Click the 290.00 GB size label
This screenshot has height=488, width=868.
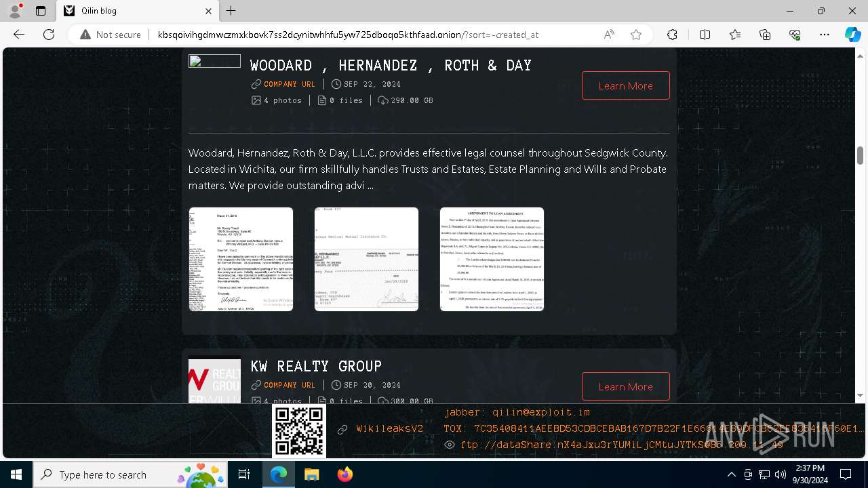[x=412, y=100]
